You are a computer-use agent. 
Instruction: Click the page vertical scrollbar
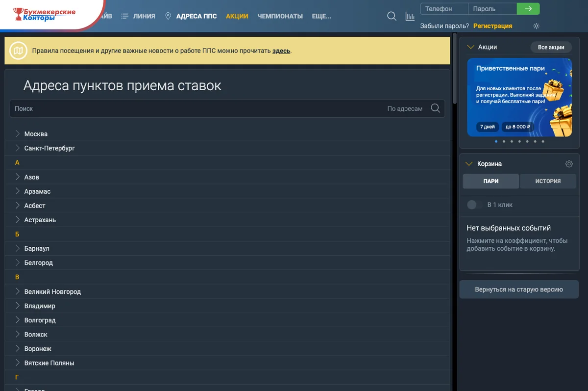click(x=455, y=69)
